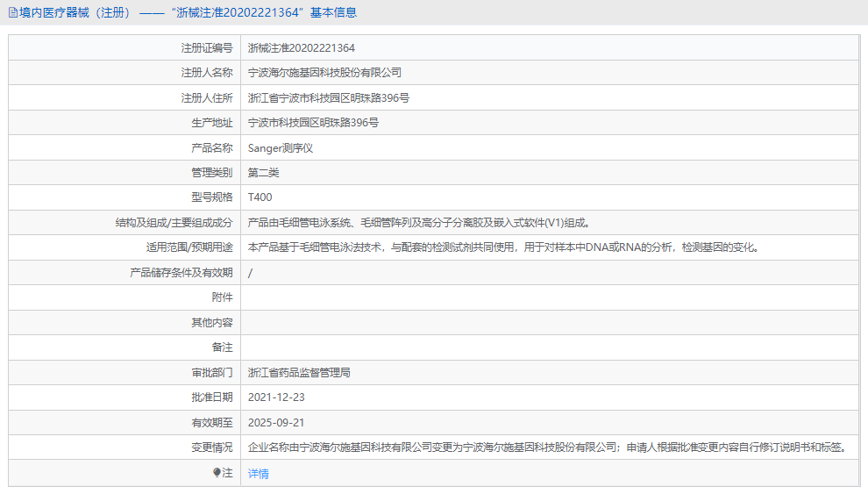Select the 宁波海尔施基因科技股份有限公司 registrant name
The width and height of the screenshot is (868, 494).
pos(324,73)
